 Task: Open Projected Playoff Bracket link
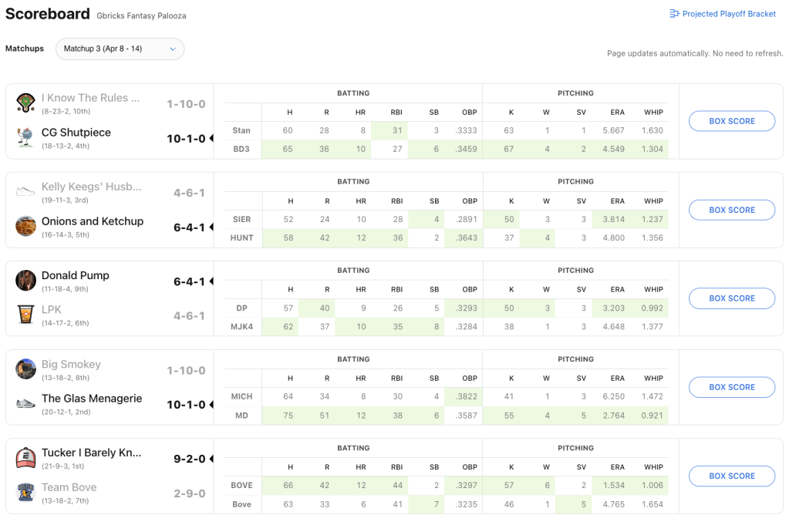click(723, 14)
